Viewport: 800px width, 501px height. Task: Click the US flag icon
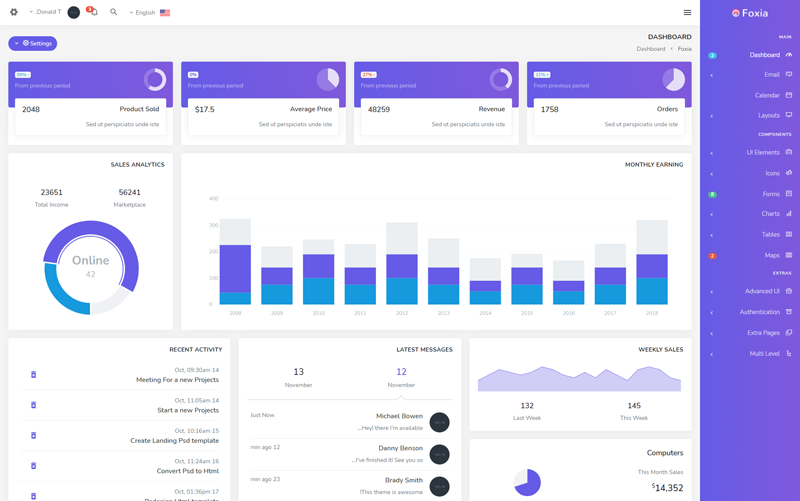click(165, 13)
